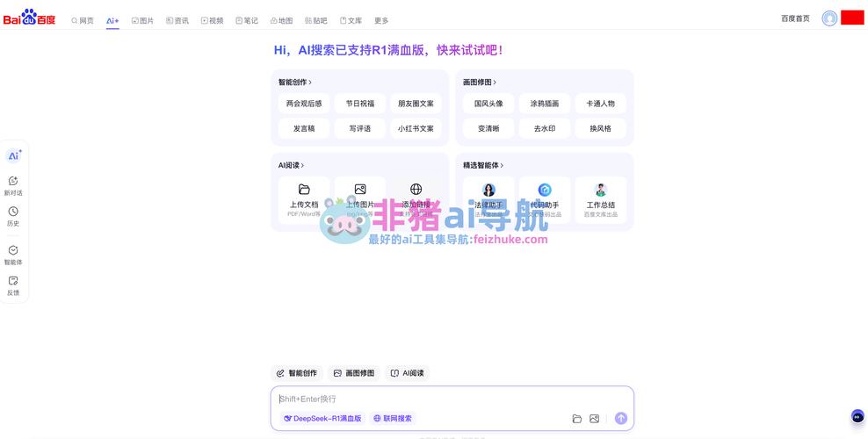Expand the 智能创作 section header
The height and width of the screenshot is (439, 868).
(295, 82)
